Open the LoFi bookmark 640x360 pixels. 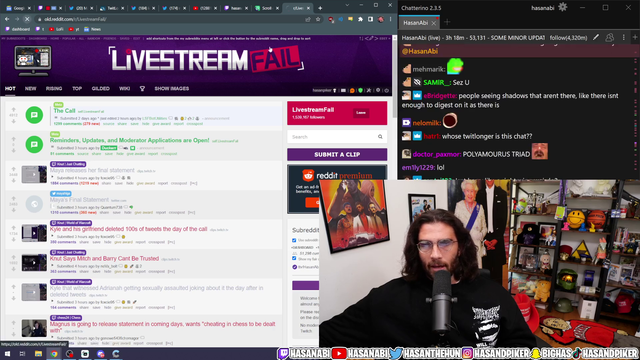click(x=56, y=29)
